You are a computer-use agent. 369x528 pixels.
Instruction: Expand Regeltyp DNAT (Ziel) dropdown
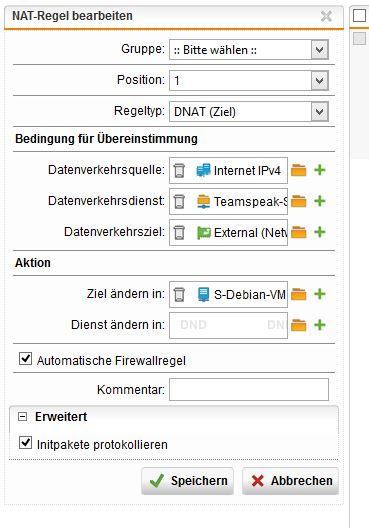coord(249,111)
